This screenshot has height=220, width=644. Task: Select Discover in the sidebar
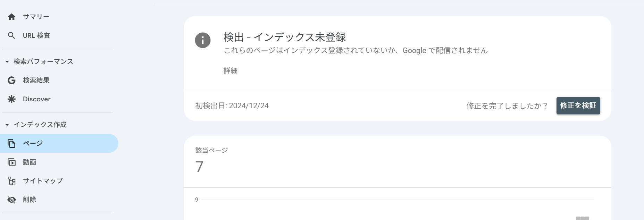[x=37, y=99]
